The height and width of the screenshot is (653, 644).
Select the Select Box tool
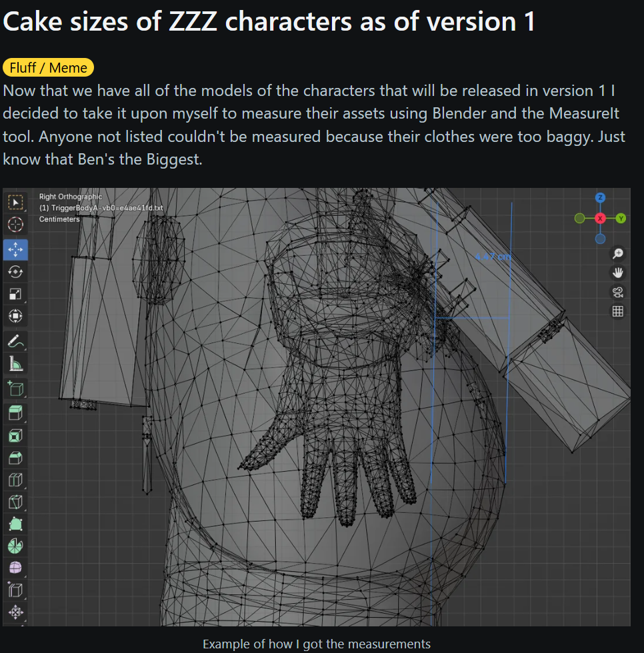click(15, 203)
